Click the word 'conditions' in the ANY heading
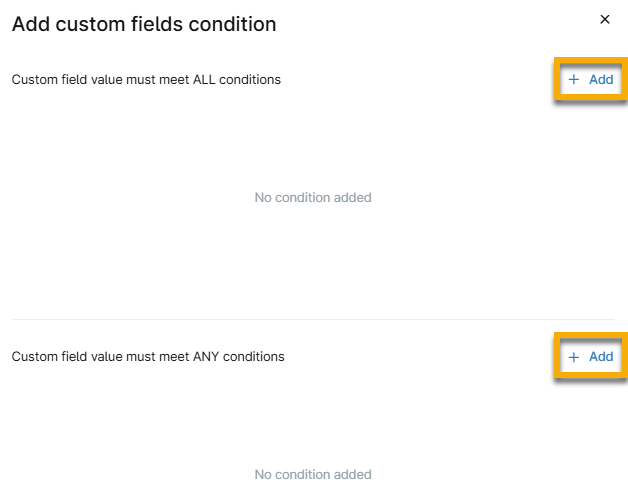 [x=256, y=357]
